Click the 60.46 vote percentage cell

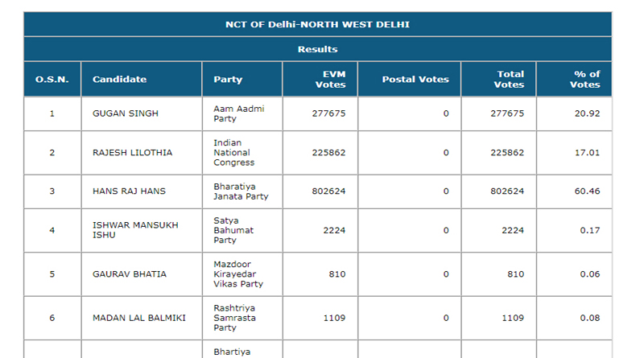(588, 191)
